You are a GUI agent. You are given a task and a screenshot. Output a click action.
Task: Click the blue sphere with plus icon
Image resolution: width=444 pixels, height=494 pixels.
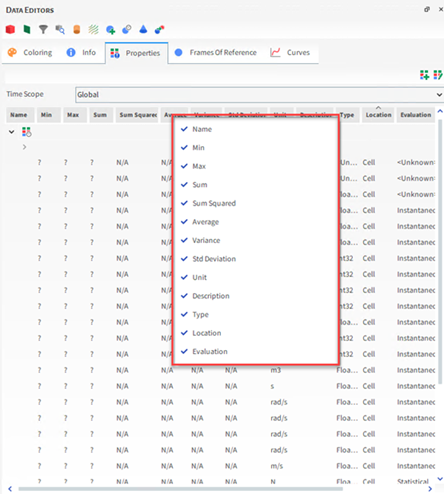[x=110, y=30]
